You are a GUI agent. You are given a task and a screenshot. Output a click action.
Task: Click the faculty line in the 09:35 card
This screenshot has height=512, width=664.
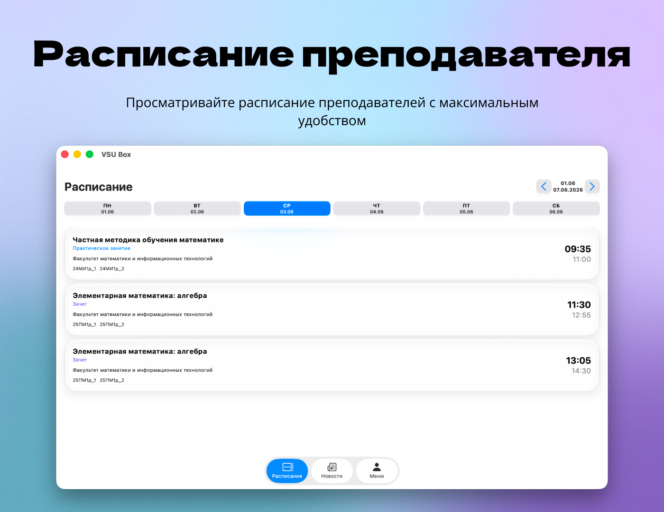click(143, 259)
